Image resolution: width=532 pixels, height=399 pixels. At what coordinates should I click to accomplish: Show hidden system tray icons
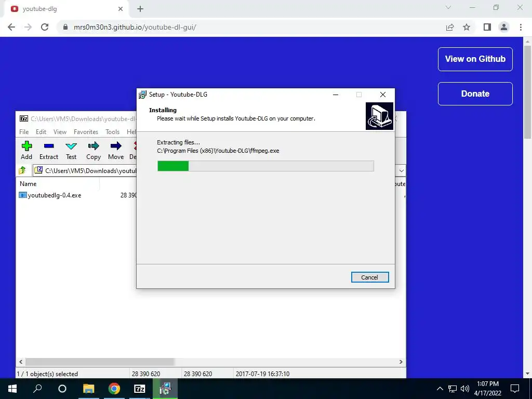click(440, 389)
